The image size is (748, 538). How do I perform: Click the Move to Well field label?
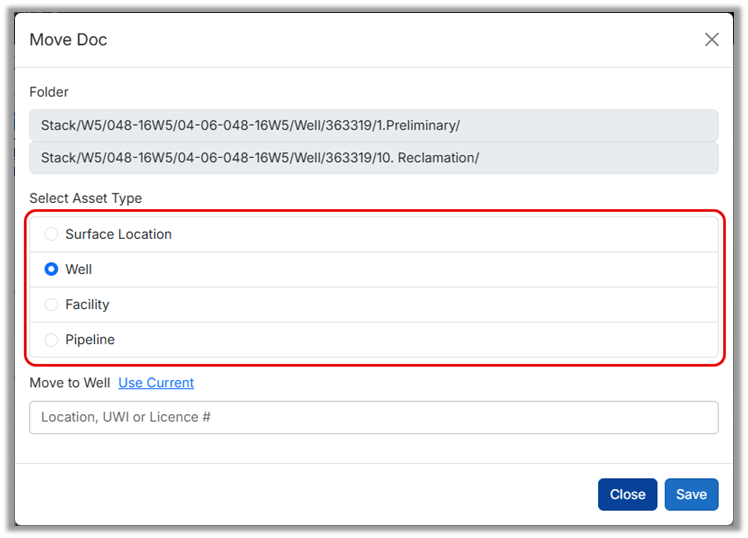[70, 383]
